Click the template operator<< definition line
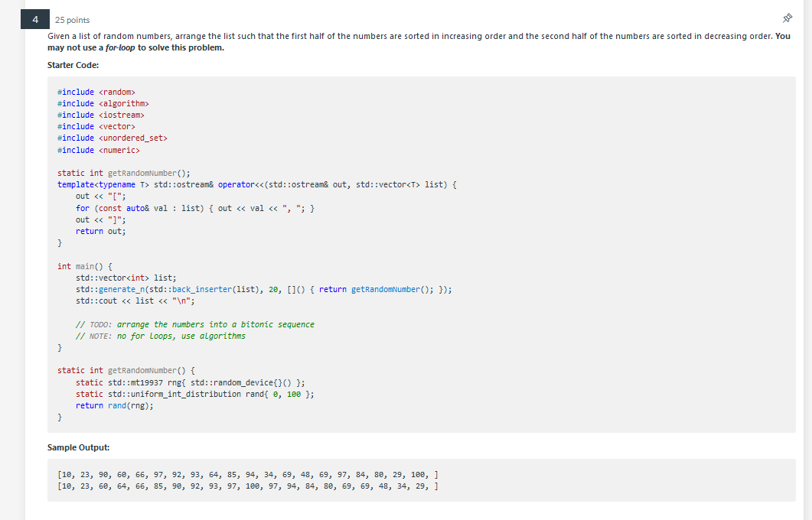812x520 pixels. [257, 185]
